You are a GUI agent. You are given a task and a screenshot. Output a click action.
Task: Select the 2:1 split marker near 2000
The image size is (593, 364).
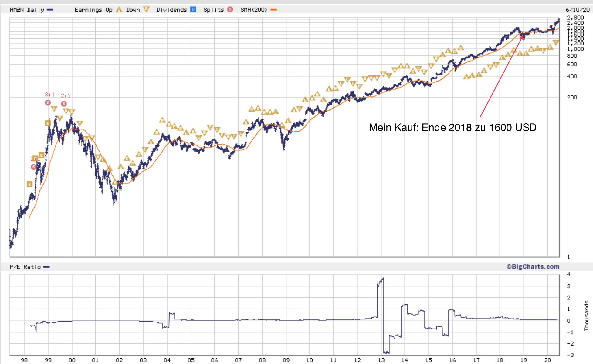pyautogui.click(x=64, y=104)
